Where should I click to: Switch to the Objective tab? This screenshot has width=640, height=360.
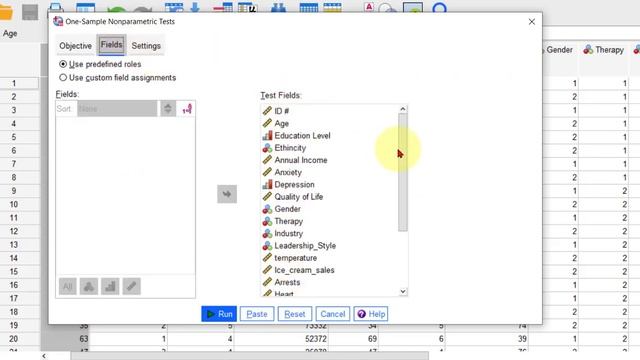76,46
